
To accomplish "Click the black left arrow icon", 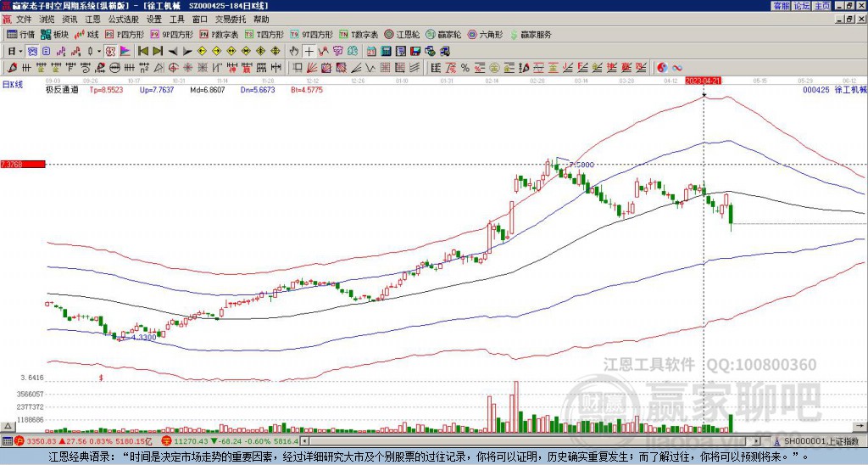I will point(173,52).
